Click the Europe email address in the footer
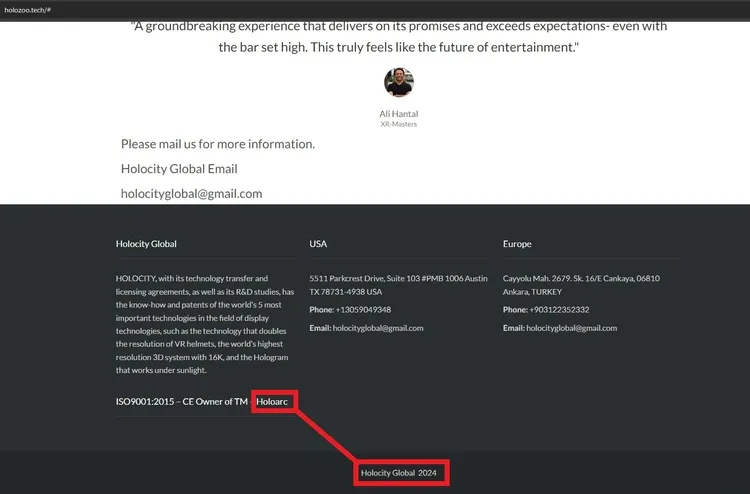The width and height of the screenshot is (750, 494). (x=572, y=328)
